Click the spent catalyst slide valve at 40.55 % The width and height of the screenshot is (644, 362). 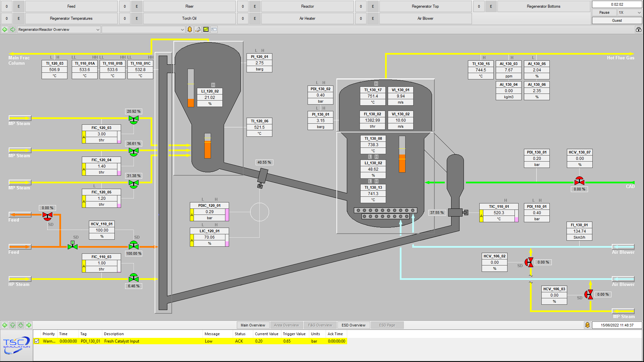(262, 178)
